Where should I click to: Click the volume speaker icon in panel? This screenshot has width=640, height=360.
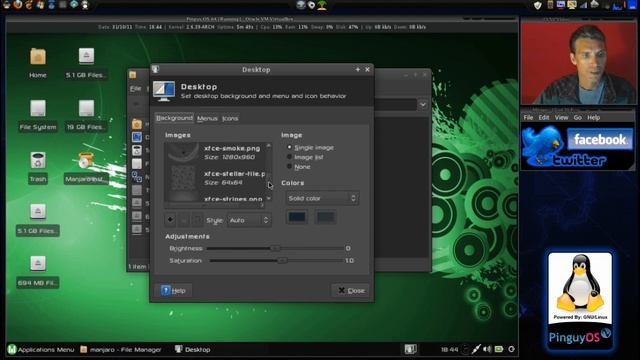pyautogui.click(x=487, y=349)
